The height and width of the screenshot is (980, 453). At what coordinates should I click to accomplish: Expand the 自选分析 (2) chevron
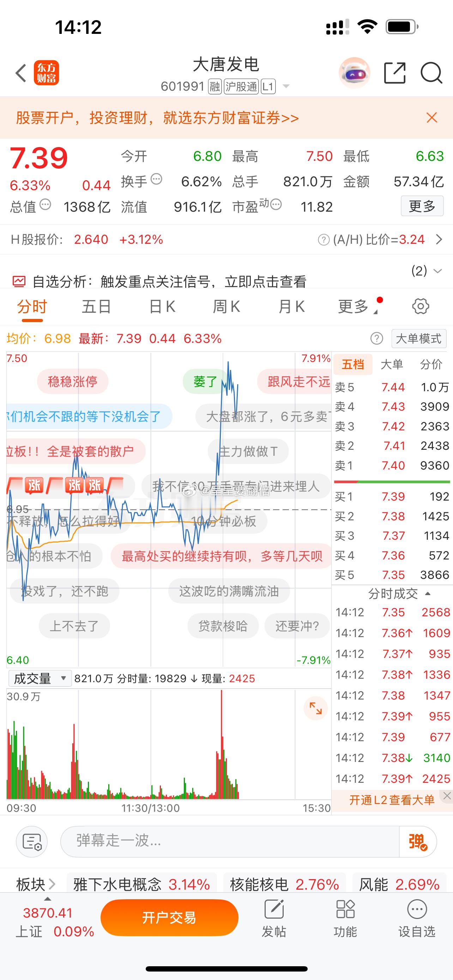pos(437,271)
